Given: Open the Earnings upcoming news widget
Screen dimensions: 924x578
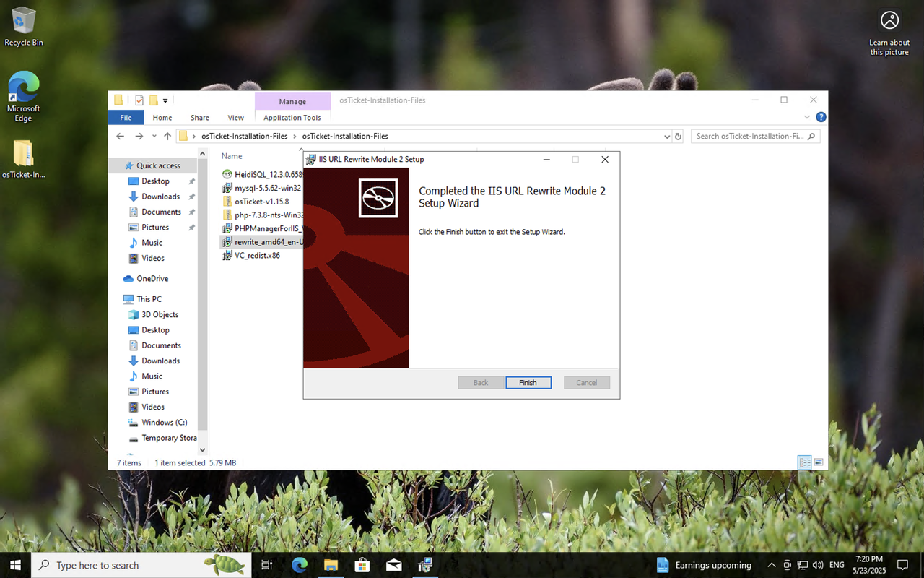Looking at the screenshot, I should coord(704,565).
